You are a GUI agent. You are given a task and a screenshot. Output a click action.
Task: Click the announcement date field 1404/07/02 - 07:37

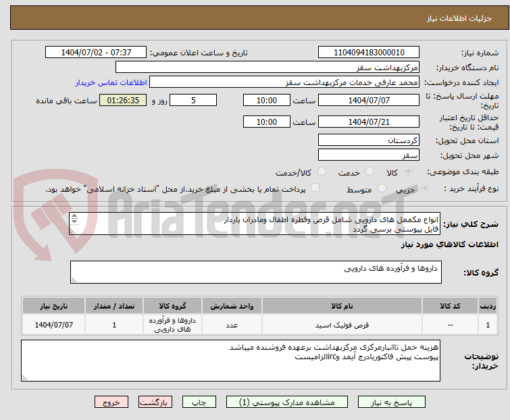(96, 52)
